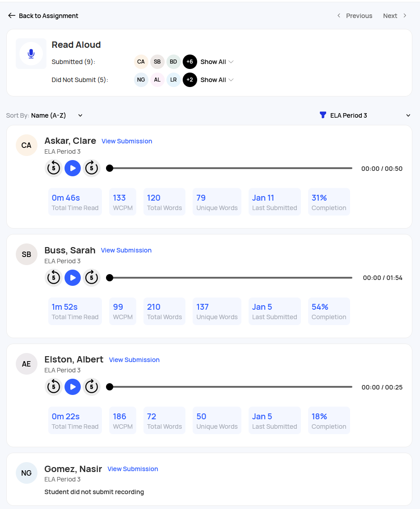Rewind 5 seconds on Clare Askar's audio
The image size is (420, 509).
pyautogui.click(x=54, y=168)
